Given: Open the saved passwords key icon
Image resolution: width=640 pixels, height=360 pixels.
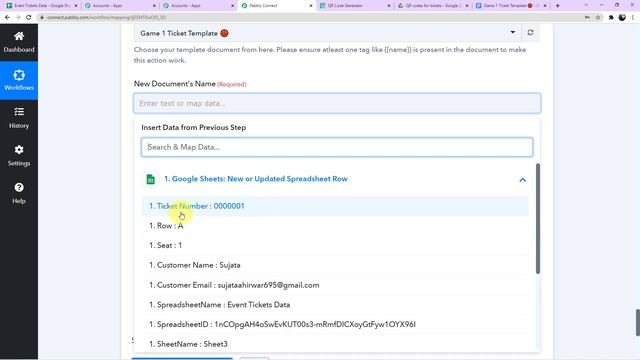Looking at the screenshot, I should click(x=587, y=18).
